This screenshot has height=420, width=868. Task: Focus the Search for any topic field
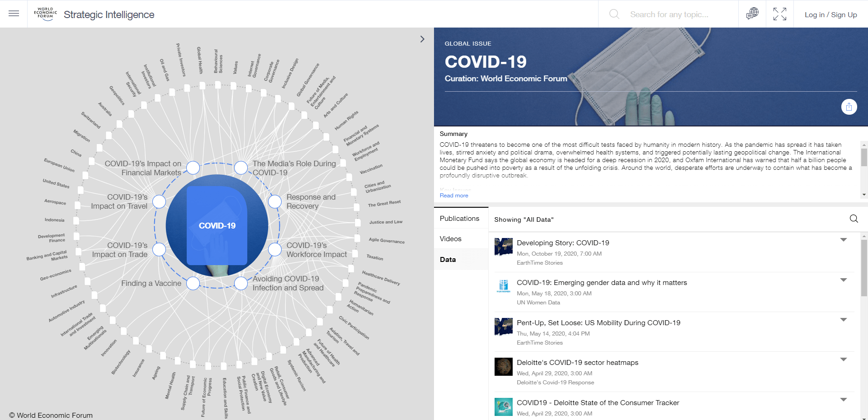tap(669, 14)
